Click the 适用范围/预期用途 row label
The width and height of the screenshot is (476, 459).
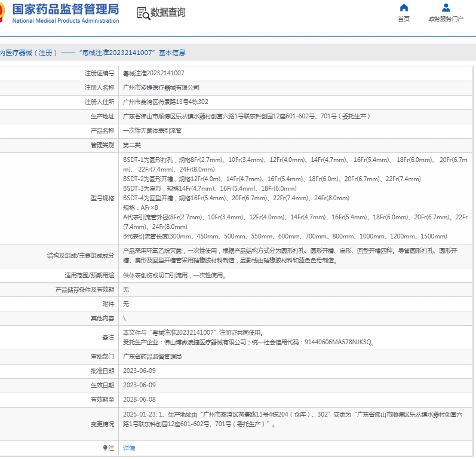point(89,276)
